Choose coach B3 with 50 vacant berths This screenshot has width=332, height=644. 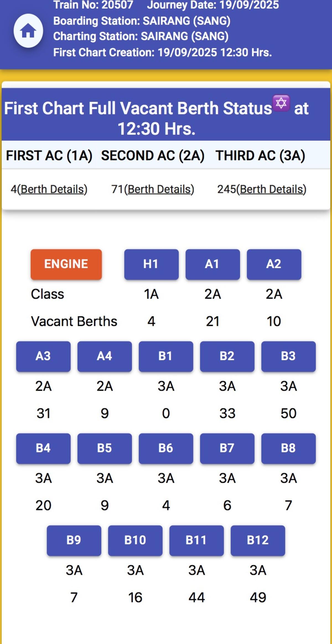288,356
